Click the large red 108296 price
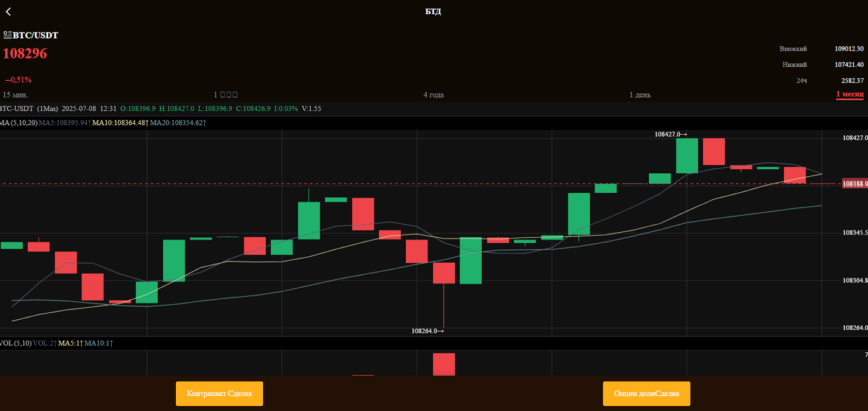Viewport: 868px width, 411px height. (x=25, y=53)
